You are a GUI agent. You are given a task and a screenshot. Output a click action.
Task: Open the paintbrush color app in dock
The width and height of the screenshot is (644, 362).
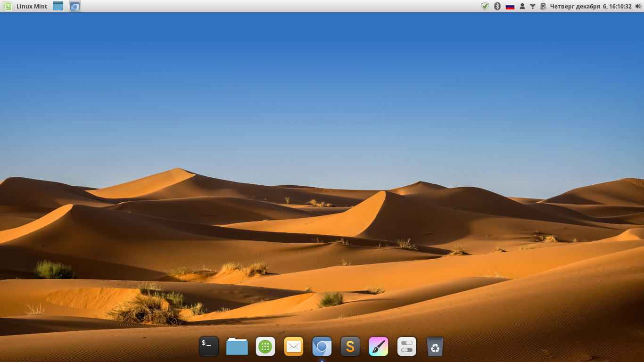tap(379, 346)
